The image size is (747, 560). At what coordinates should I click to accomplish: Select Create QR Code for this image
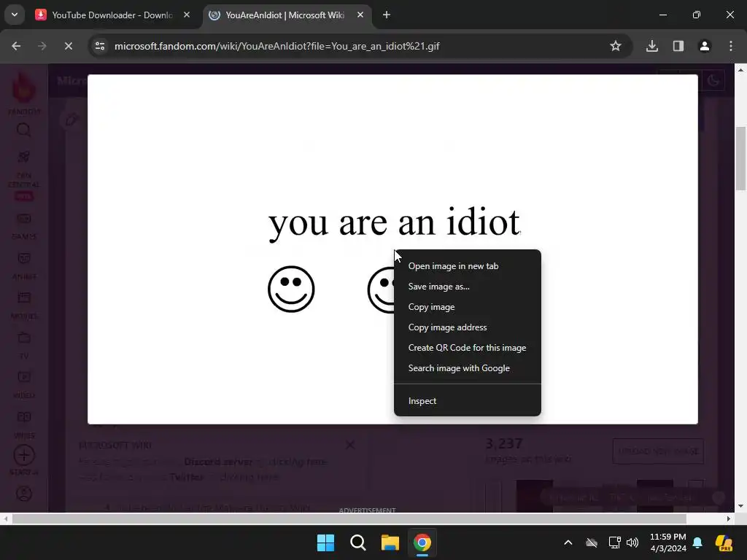pos(467,348)
